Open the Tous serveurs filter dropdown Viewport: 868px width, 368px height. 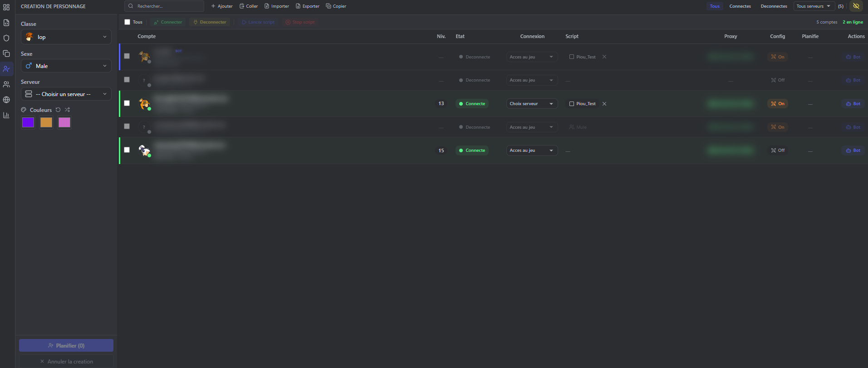814,6
